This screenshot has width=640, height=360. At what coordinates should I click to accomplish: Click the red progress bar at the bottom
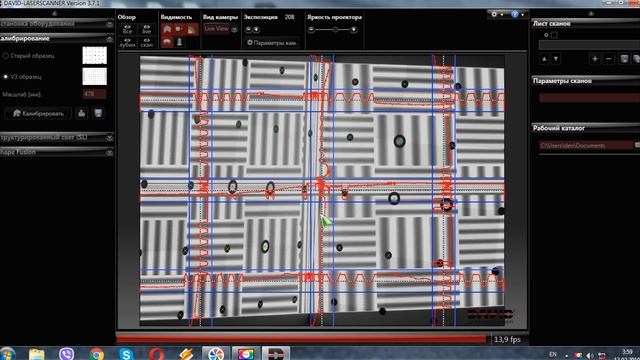point(301,339)
